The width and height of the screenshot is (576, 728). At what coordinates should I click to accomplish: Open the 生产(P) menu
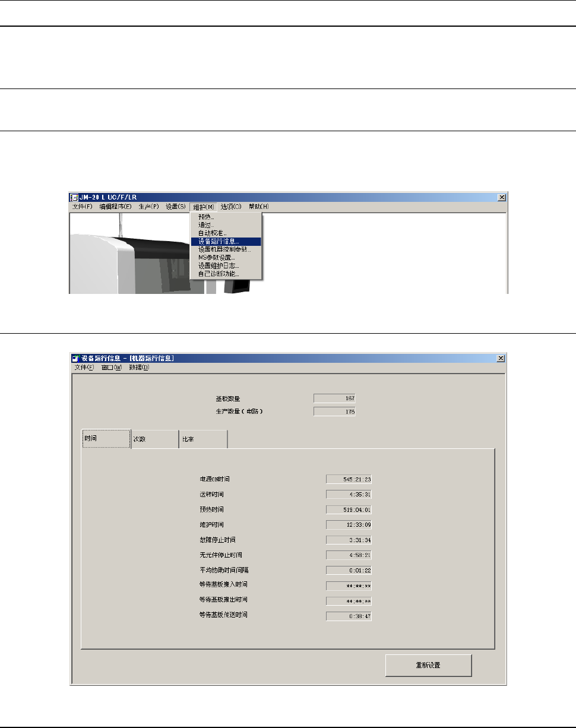(148, 207)
